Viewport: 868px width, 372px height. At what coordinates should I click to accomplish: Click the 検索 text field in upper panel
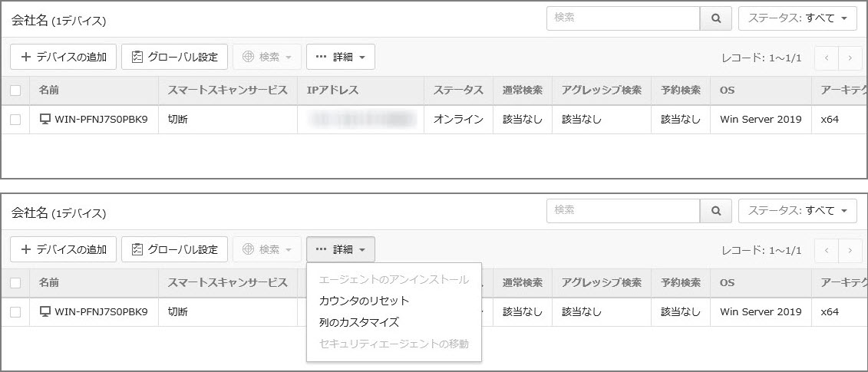(622, 18)
